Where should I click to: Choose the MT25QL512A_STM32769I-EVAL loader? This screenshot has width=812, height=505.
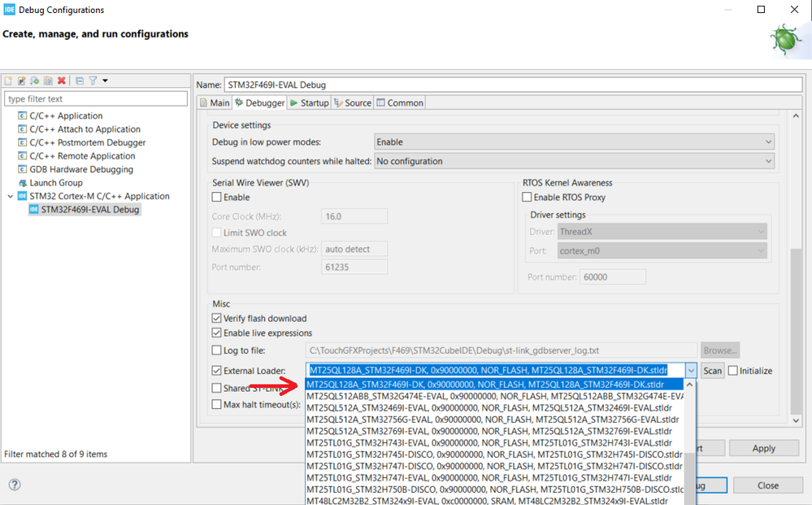[x=494, y=431]
